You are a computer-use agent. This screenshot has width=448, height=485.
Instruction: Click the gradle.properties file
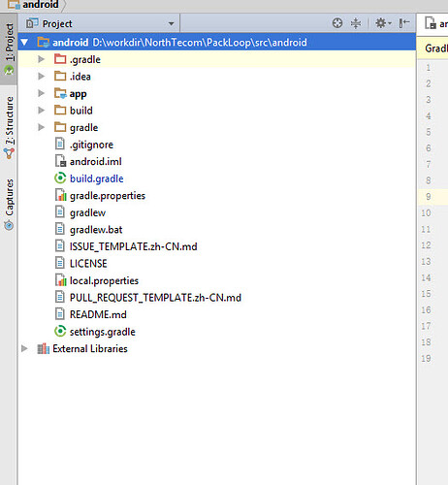pyautogui.click(x=108, y=196)
